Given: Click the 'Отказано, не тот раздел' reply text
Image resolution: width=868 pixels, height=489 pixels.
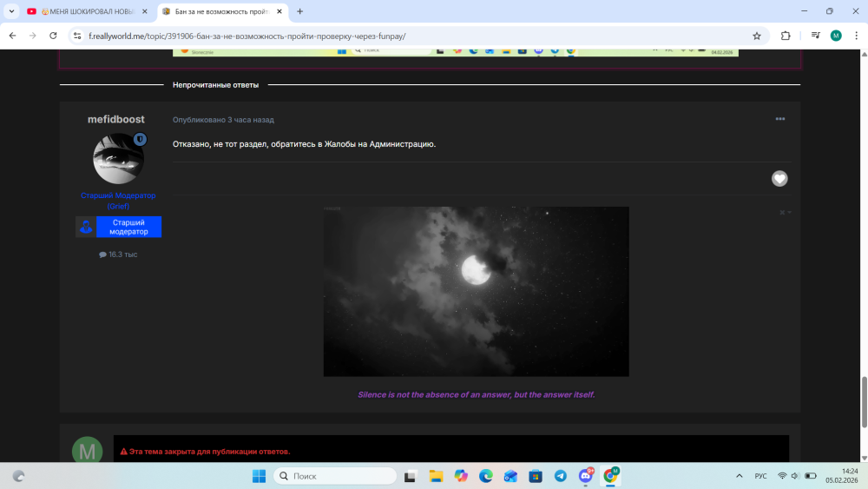Looking at the screenshot, I should coord(304,144).
